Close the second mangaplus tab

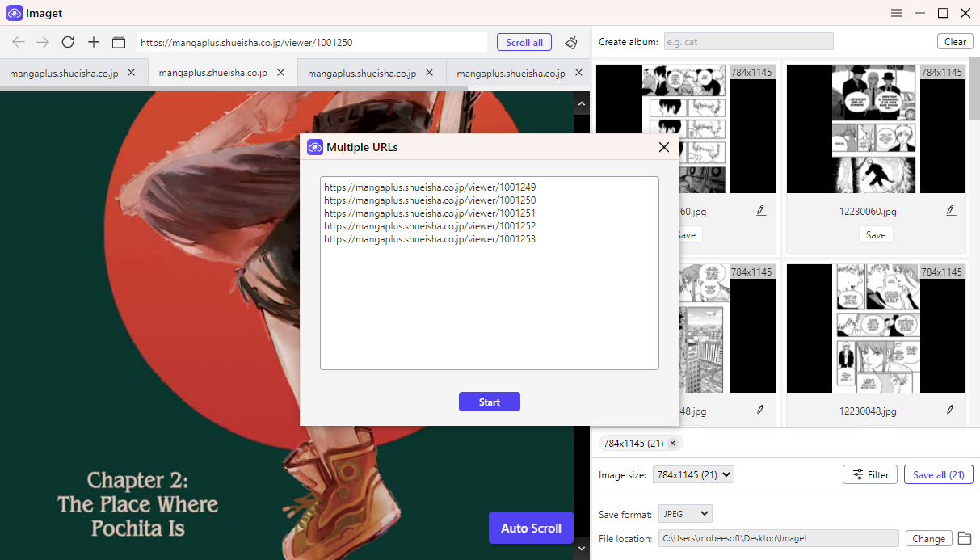coord(280,73)
